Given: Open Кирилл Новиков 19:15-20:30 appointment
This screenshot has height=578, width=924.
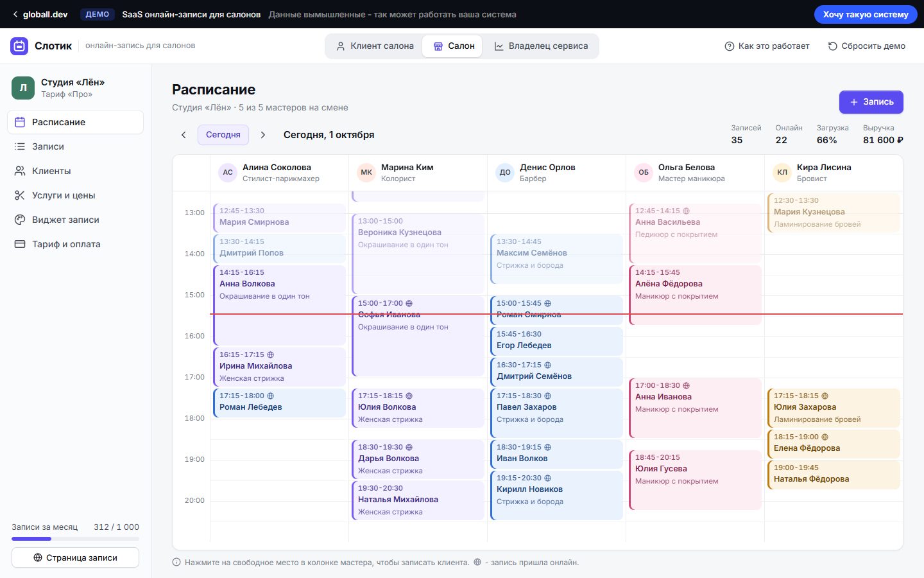Looking at the screenshot, I should [x=556, y=495].
